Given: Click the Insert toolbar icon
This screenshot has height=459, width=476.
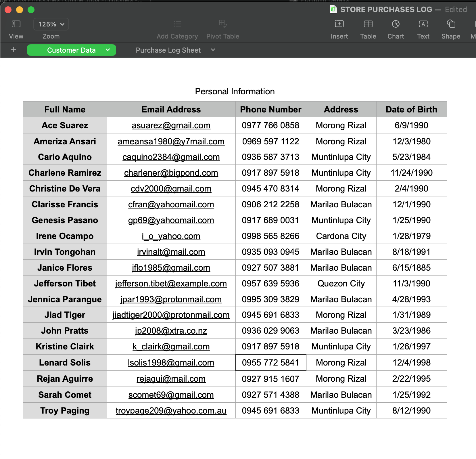Looking at the screenshot, I should (x=339, y=24).
